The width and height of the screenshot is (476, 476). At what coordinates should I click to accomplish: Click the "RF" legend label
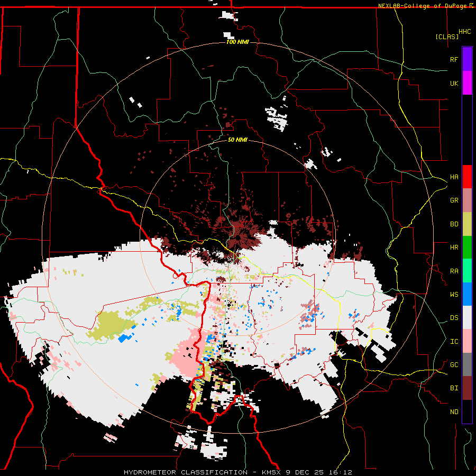(454, 59)
